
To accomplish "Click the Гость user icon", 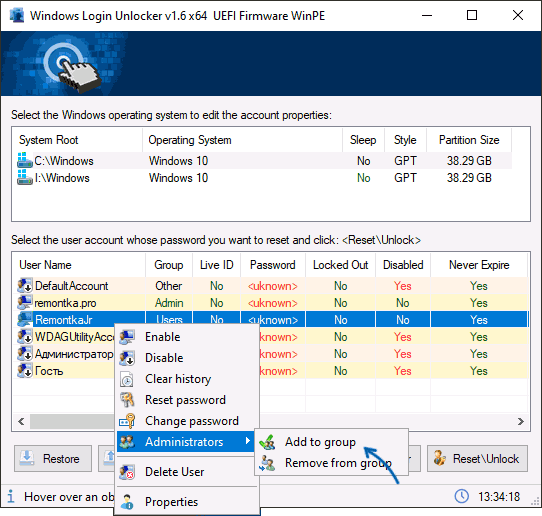I will (25, 370).
